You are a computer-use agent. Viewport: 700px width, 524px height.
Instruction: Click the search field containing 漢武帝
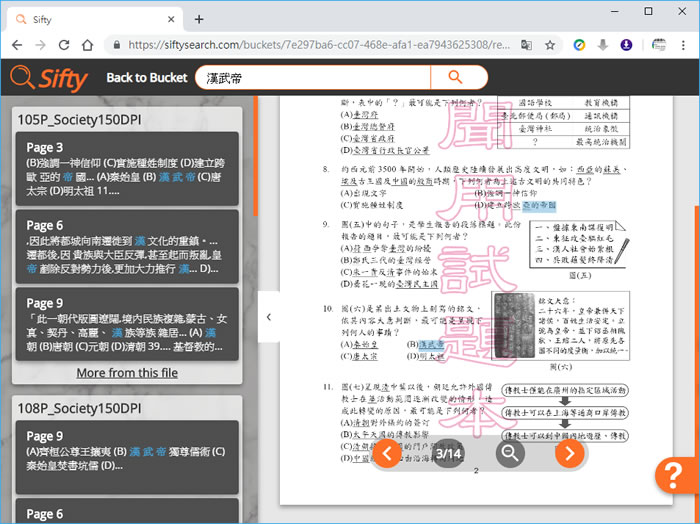pos(315,78)
